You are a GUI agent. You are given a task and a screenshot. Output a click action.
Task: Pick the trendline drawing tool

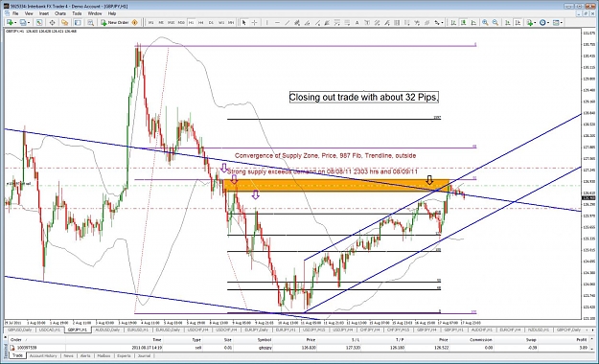coord(288,23)
